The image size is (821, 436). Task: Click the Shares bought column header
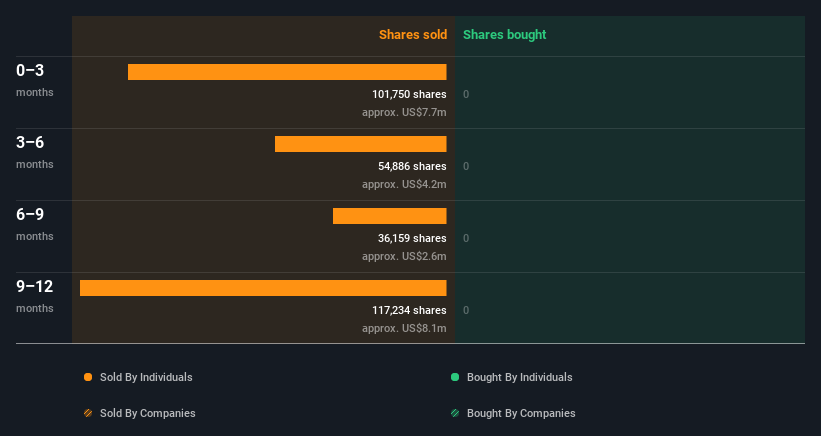[504, 35]
